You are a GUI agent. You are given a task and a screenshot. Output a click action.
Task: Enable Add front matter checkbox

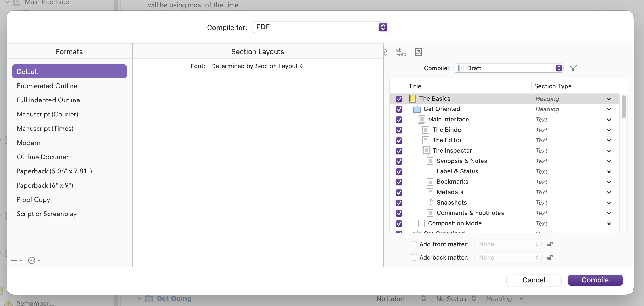(x=414, y=244)
